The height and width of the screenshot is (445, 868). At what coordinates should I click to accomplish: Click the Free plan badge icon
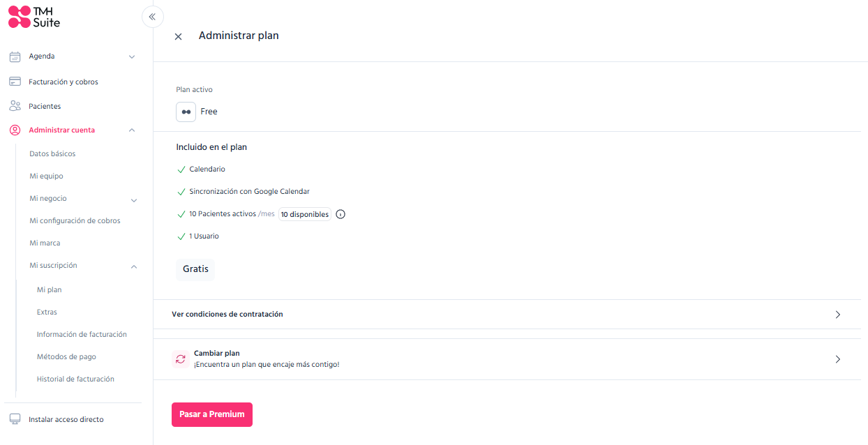pos(186,112)
